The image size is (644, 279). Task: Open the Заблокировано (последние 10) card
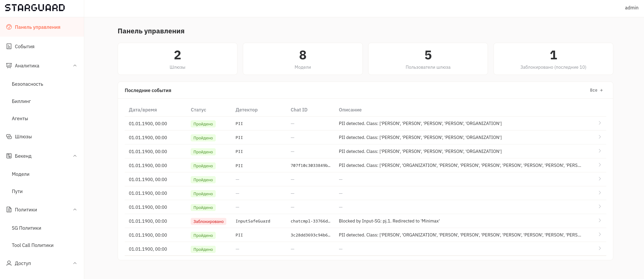[553, 59]
